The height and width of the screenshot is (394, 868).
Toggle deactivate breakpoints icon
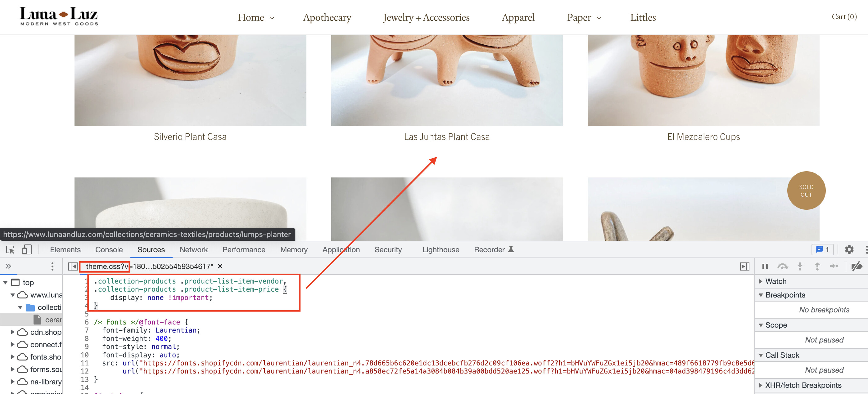856,266
